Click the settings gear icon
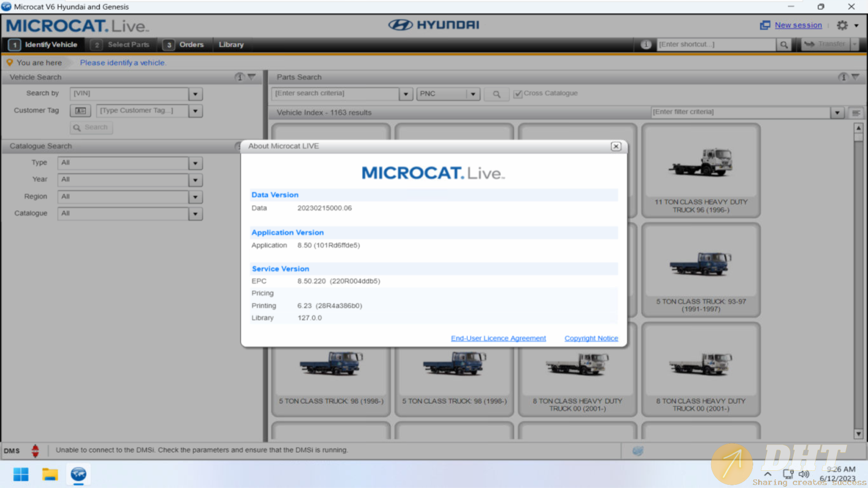Screen dimensions: 868x488 point(842,25)
